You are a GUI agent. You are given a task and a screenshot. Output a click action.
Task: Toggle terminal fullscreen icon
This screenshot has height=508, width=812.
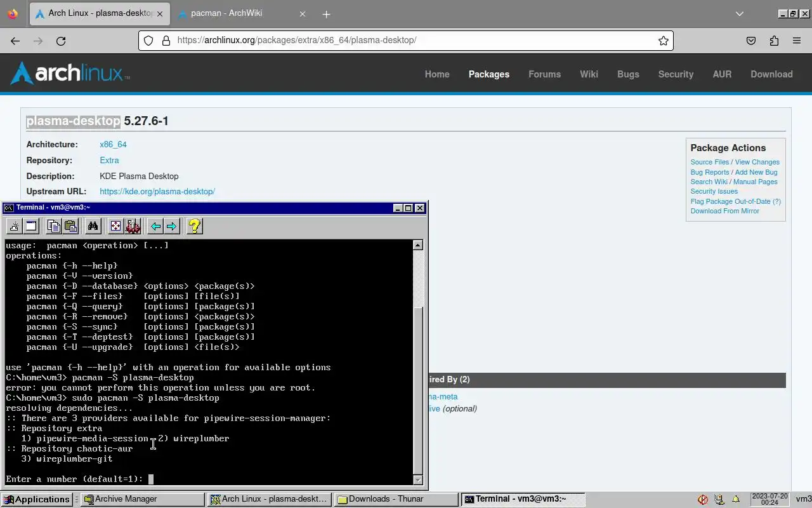tap(115, 226)
